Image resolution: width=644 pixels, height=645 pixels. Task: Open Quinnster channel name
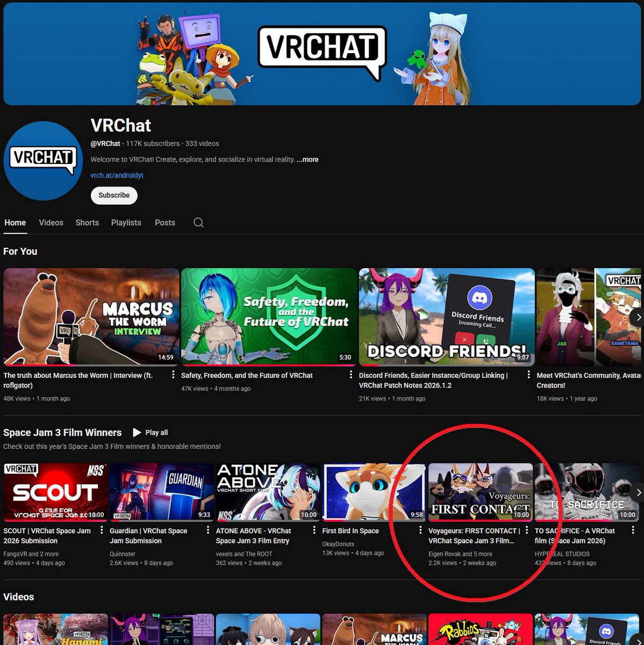click(x=122, y=554)
